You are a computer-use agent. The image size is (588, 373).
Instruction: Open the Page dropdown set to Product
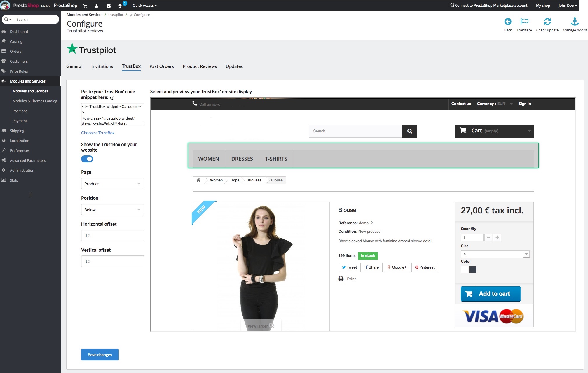(x=113, y=183)
